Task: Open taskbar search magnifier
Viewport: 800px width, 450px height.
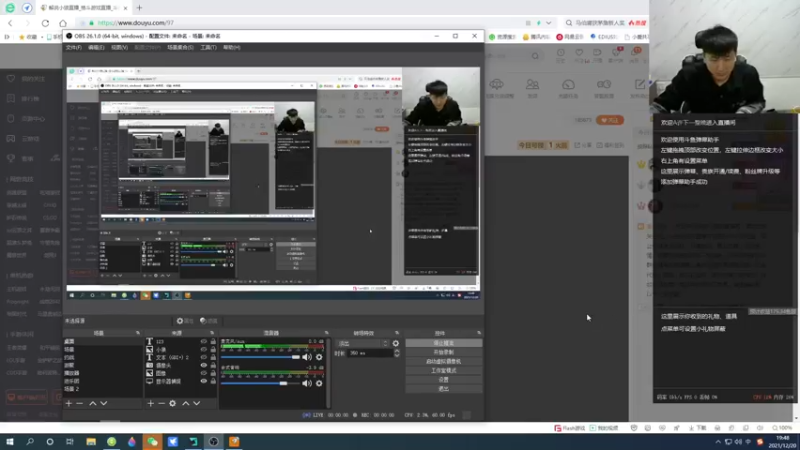Action: click(x=30, y=442)
